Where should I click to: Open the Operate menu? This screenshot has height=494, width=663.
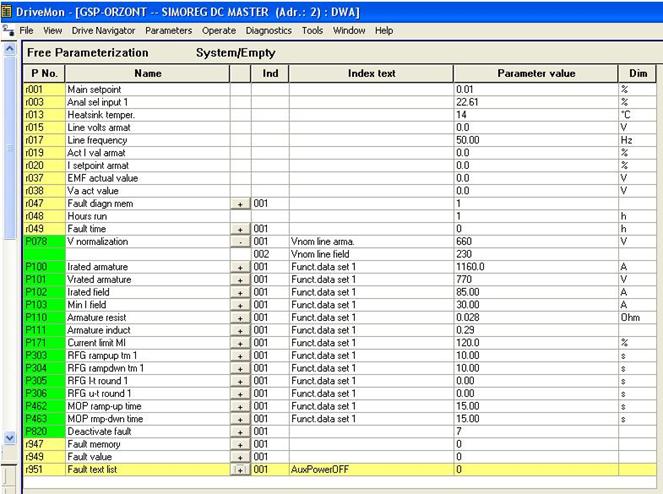219,30
